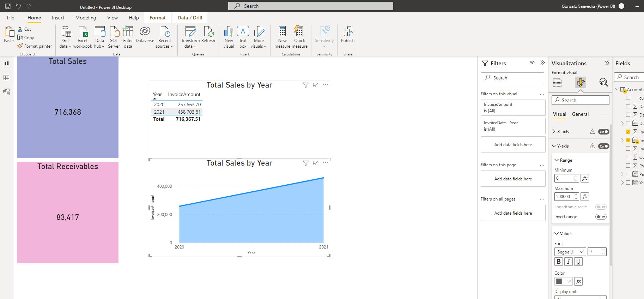This screenshot has height=299, width=644.
Task: Insert a Text box
Action: click(243, 37)
